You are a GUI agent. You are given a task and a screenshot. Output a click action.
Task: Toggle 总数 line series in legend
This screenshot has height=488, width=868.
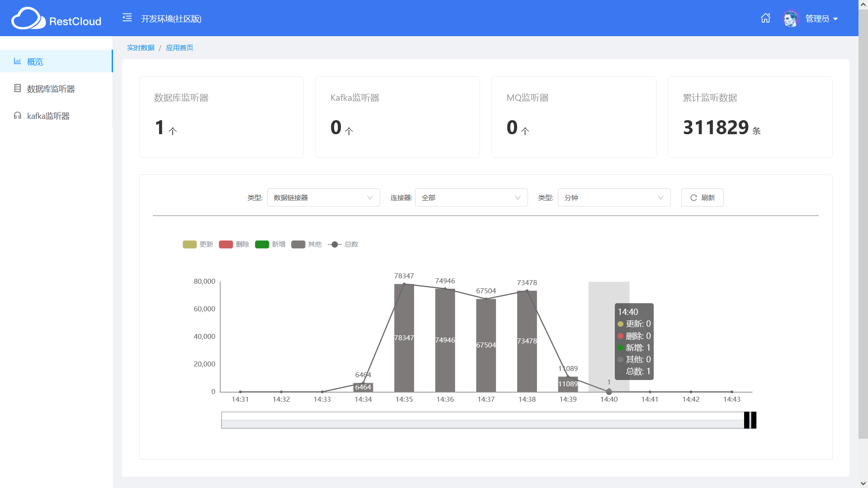335,244
